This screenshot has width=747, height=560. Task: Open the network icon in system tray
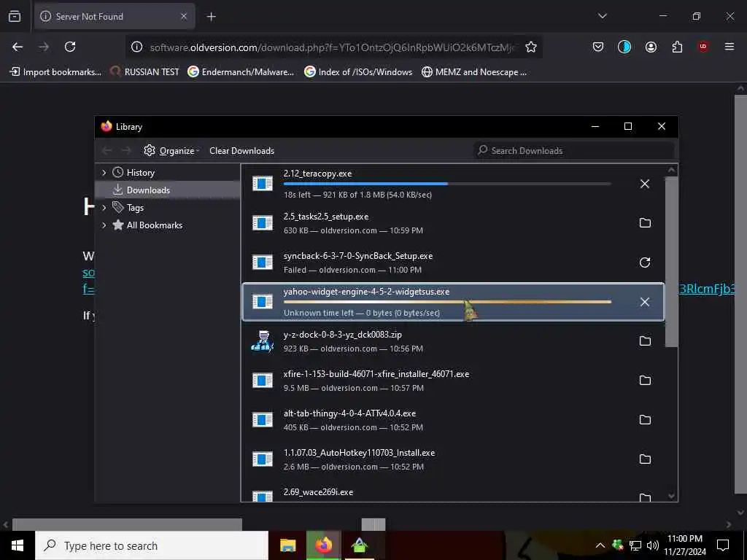pos(635,545)
